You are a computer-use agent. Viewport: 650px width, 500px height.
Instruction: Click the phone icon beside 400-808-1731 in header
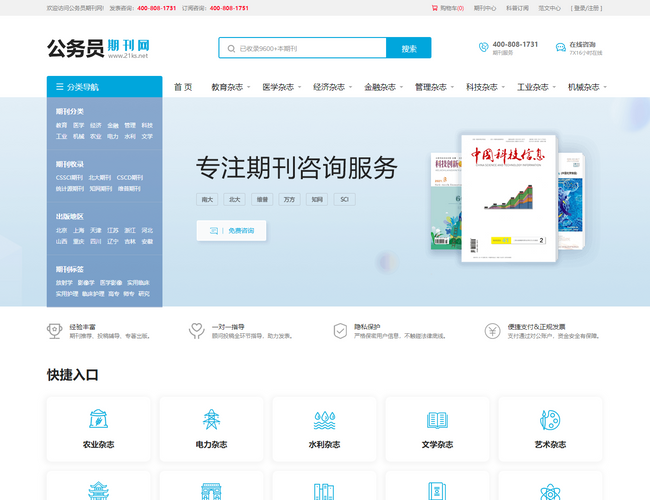pos(483,47)
